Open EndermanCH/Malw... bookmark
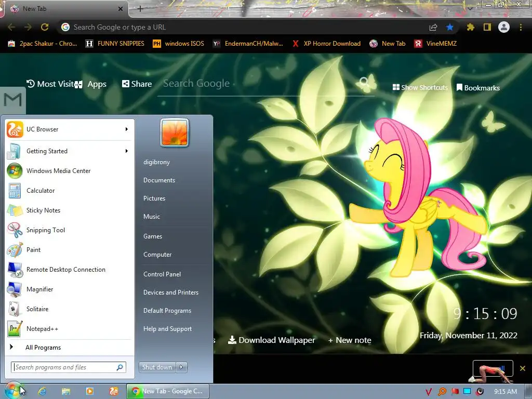 [x=248, y=44]
